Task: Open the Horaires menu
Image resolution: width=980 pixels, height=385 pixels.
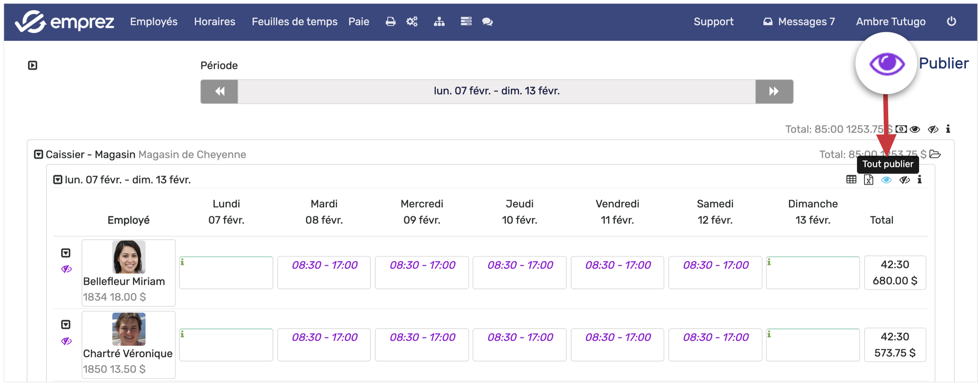Action: tap(215, 22)
